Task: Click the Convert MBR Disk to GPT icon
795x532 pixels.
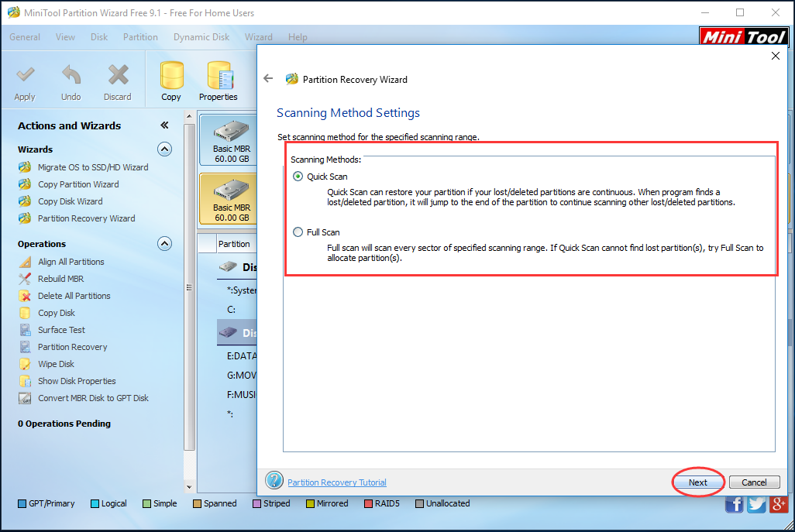Action: tap(25, 398)
